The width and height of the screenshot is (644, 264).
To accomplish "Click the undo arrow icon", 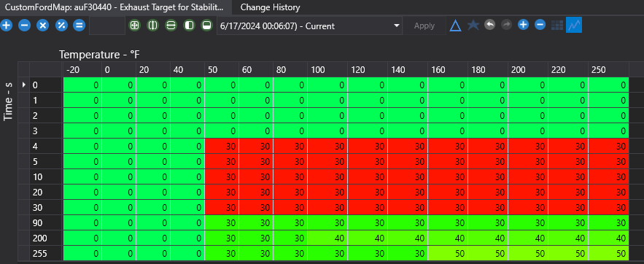I will [489, 25].
